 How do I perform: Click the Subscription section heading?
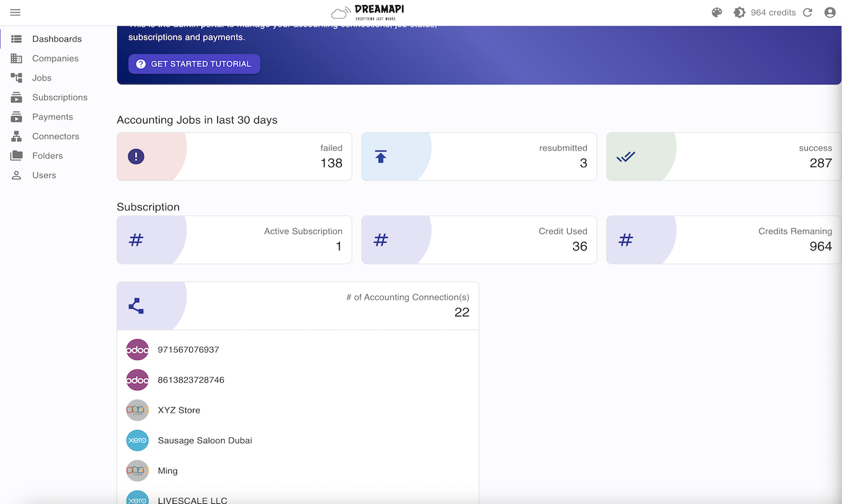tap(148, 207)
